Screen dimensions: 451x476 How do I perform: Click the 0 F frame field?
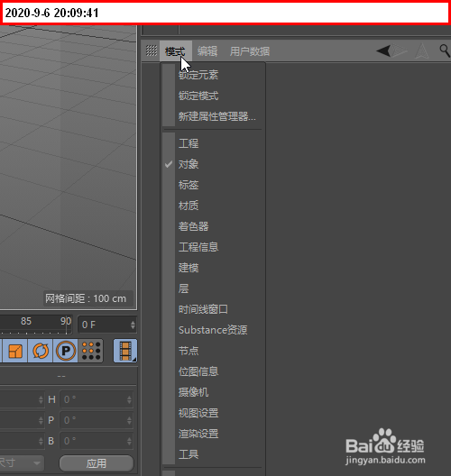pos(107,325)
